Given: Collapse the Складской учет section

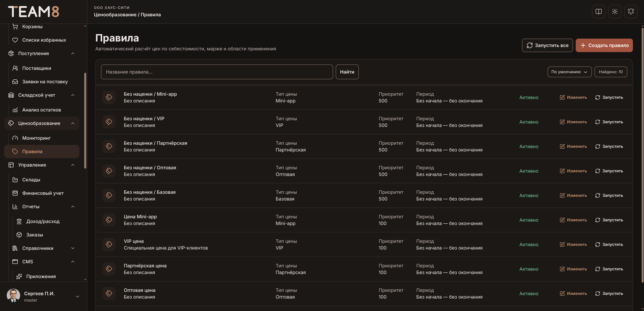Looking at the screenshot, I should [x=73, y=95].
